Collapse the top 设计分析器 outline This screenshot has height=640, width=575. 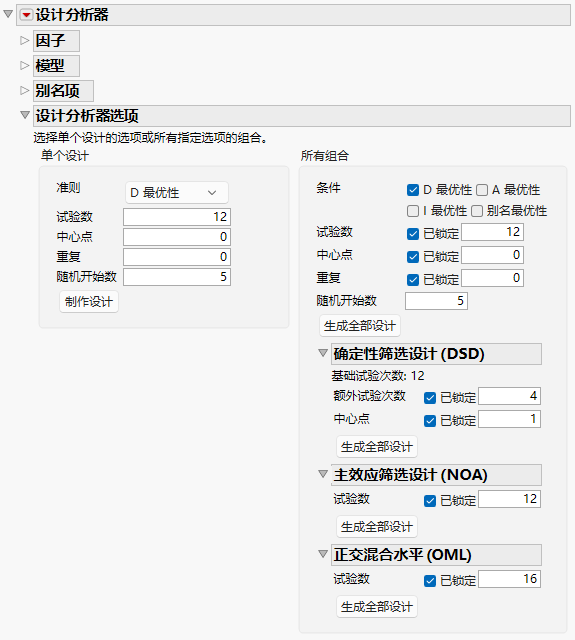tap(8, 14)
